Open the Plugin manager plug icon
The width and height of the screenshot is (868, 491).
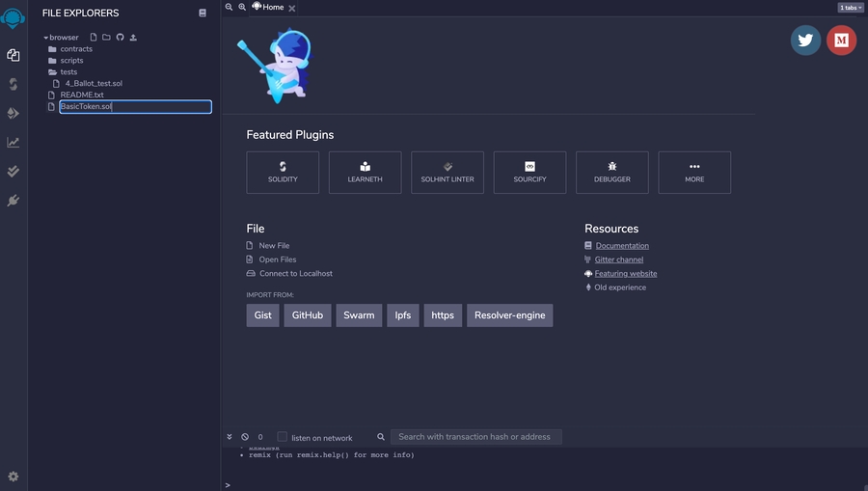14,200
